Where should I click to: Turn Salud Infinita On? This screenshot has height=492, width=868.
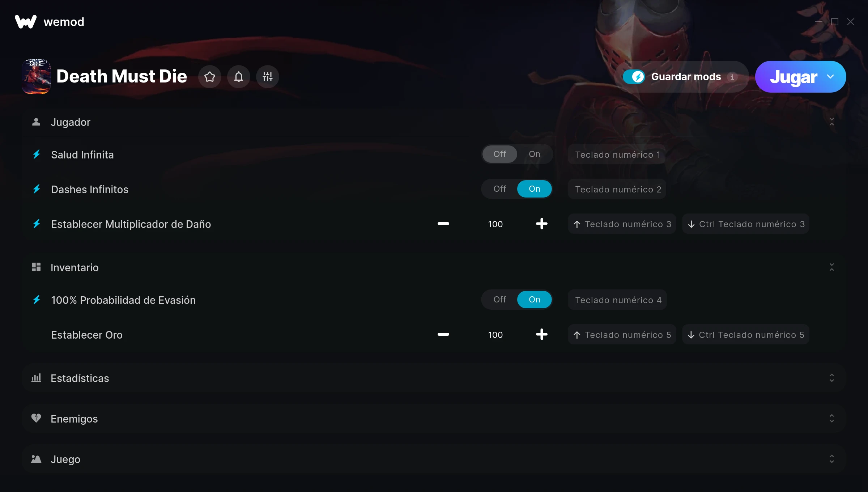click(x=535, y=154)
